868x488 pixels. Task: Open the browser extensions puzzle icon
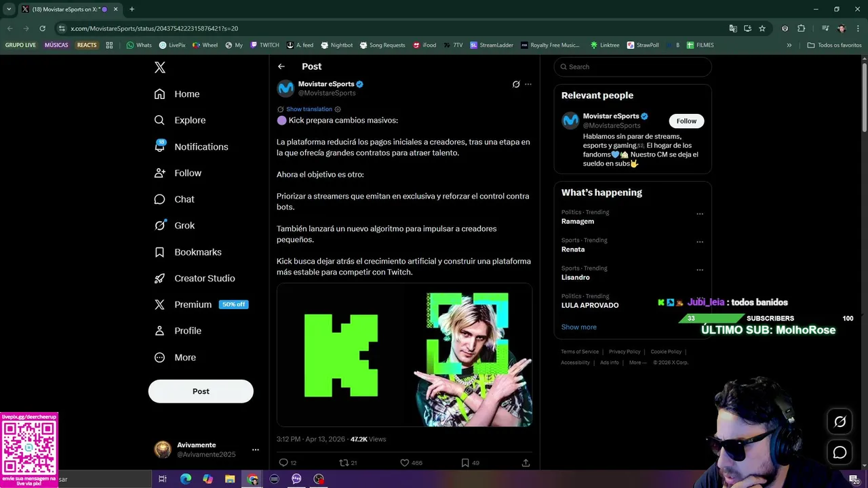(801, 28)
